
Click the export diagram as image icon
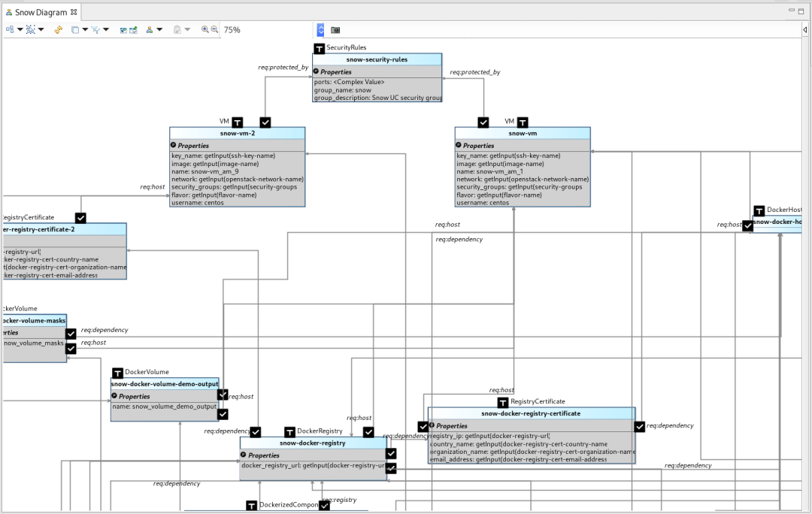click(123, 29)
